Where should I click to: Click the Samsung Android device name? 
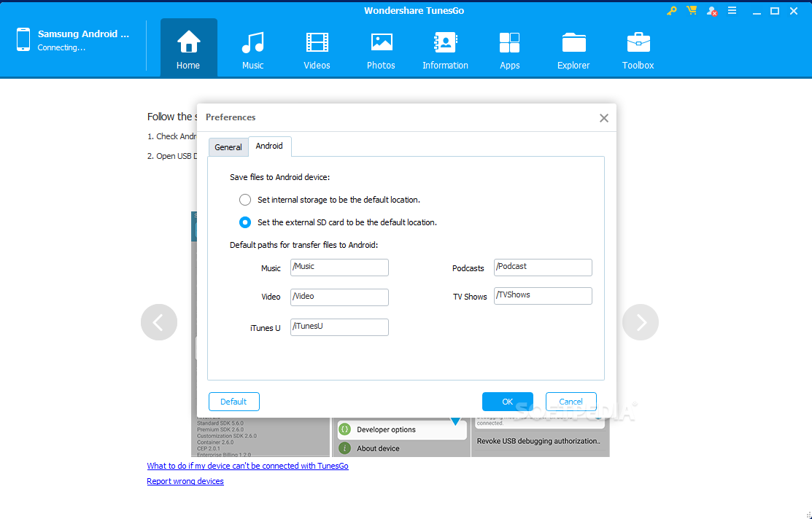coord(83,34)
